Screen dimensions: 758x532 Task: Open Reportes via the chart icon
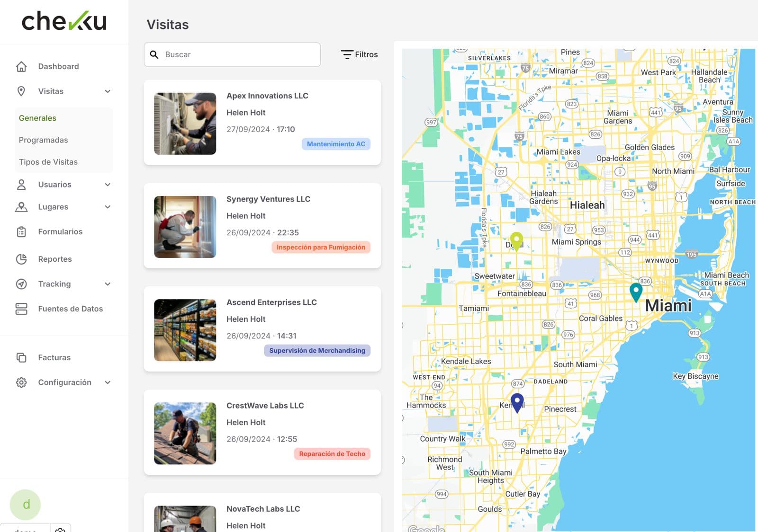tap(22, 259)
